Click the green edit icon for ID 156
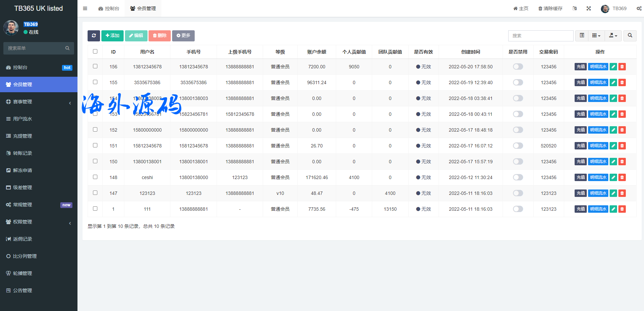 coord(613,67)
